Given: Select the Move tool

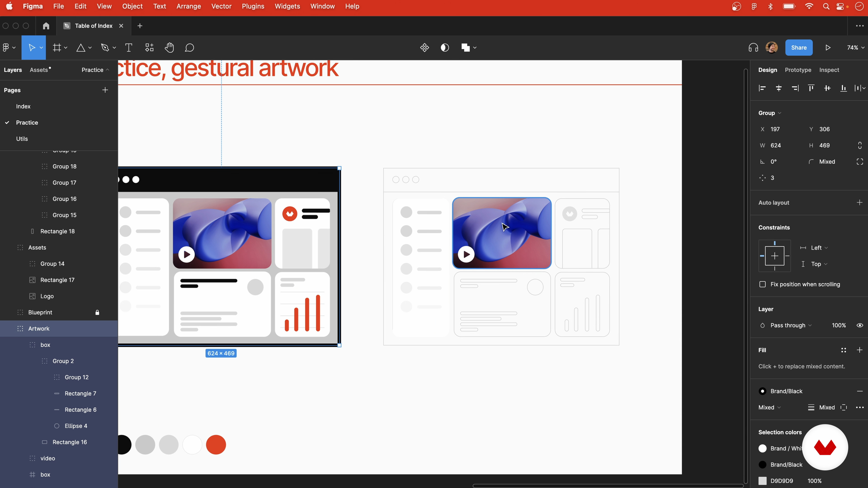Looking at the screenshot, I should (x=32, y=47).
